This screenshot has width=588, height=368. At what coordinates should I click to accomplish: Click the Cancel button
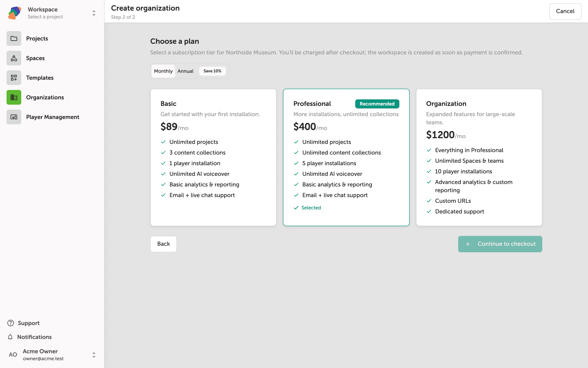coord(565,11)
